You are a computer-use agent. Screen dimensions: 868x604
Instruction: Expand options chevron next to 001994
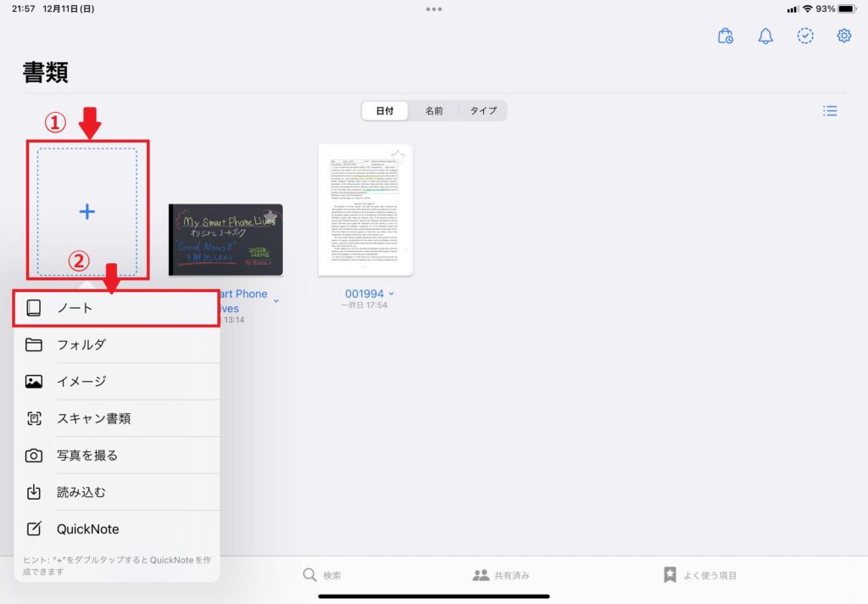click(392, 294)
